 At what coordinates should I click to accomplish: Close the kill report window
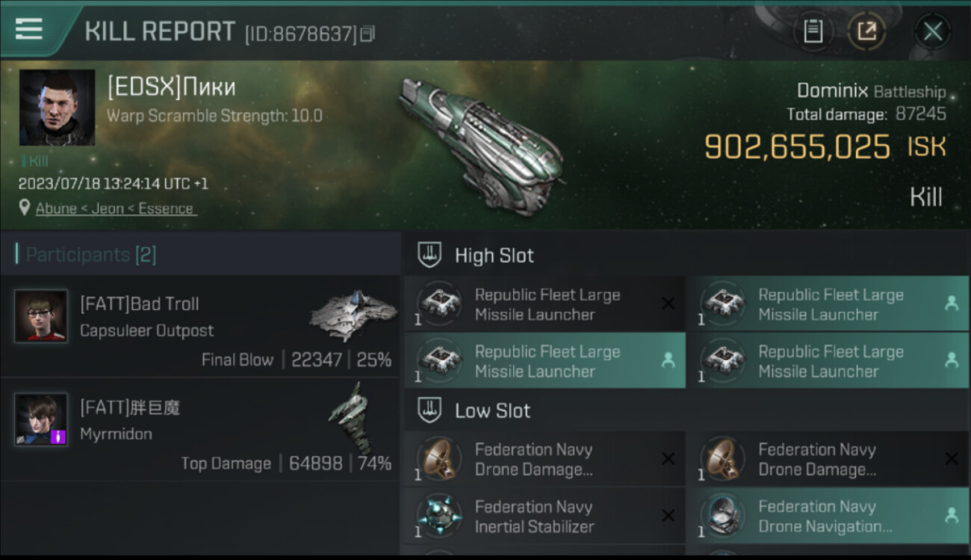tap(932, 31)
